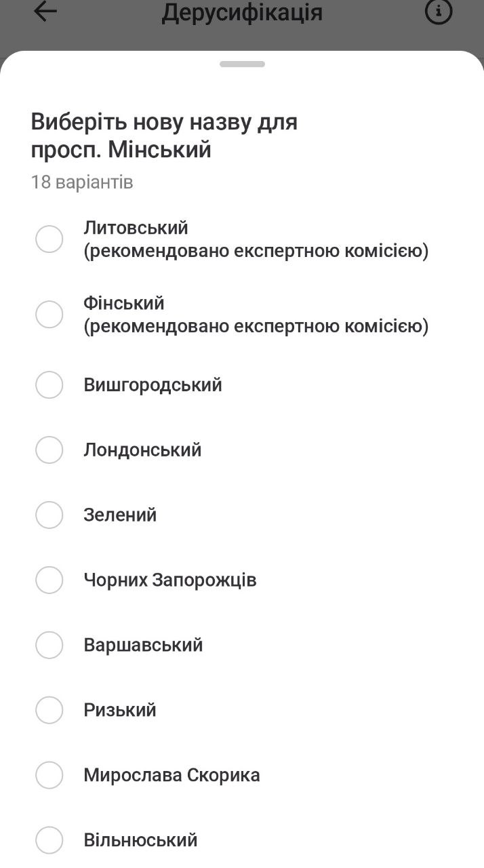The image size is (484, 868).
Task: Choose the Вишгородський option
Action: tap(49, 385)
